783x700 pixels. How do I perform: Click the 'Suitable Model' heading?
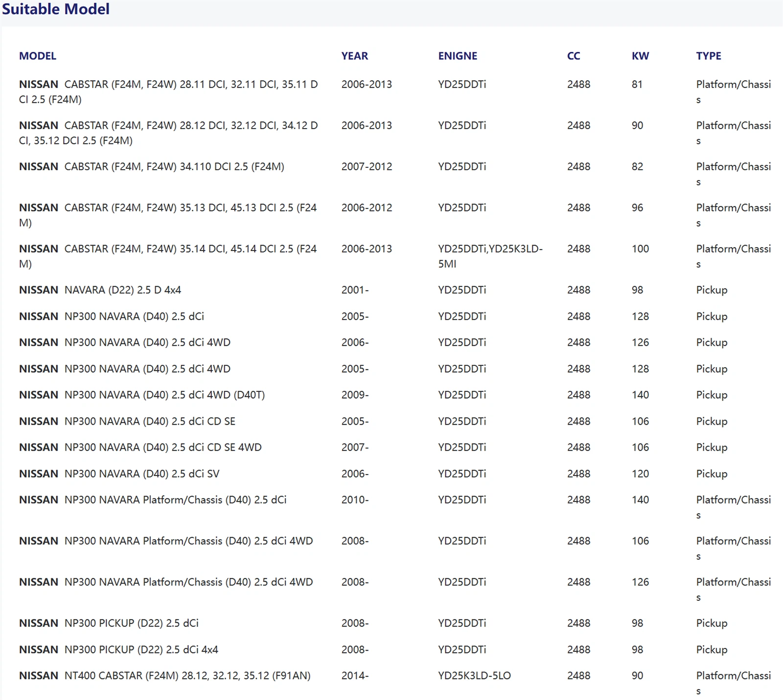point(55,9)
